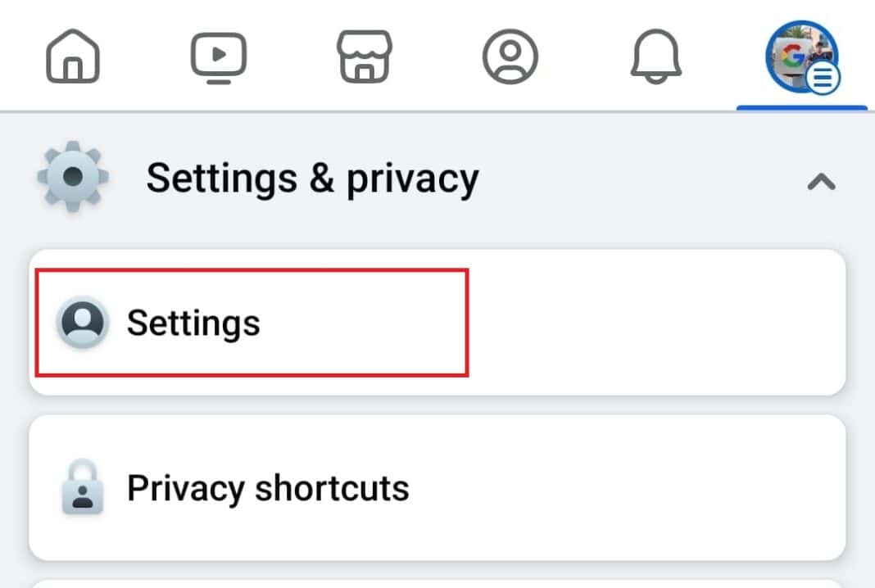Open the Watch videos tab
Screen dimensions: 875x588
218,56
